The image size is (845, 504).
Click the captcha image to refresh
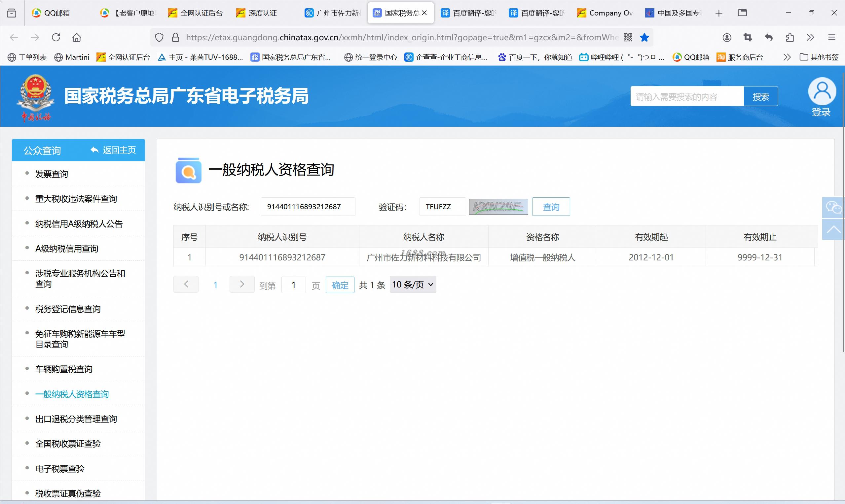click(x=498, y=207)
